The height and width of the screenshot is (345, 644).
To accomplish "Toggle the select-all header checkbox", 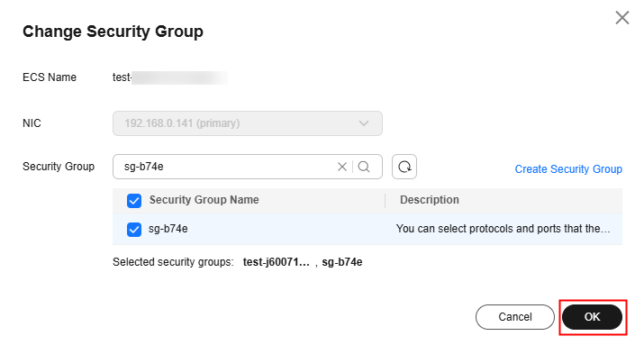I will click(x=134, y=201).
